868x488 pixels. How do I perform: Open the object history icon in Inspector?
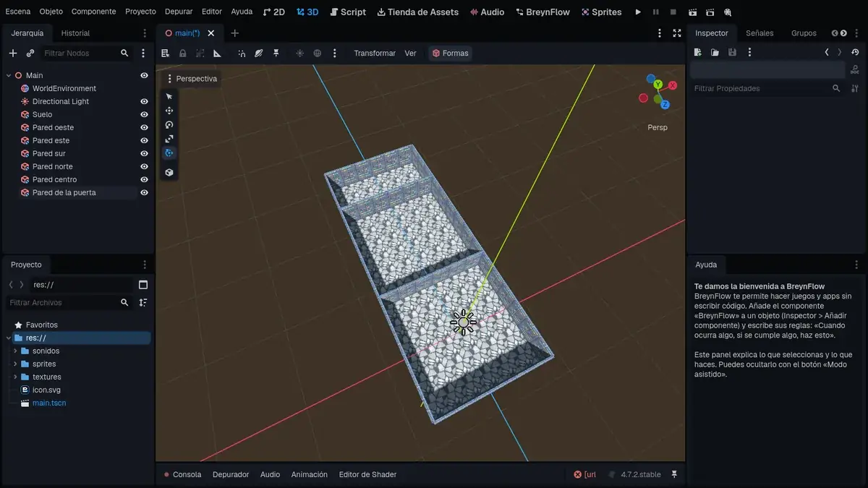(x=856, y=52)
